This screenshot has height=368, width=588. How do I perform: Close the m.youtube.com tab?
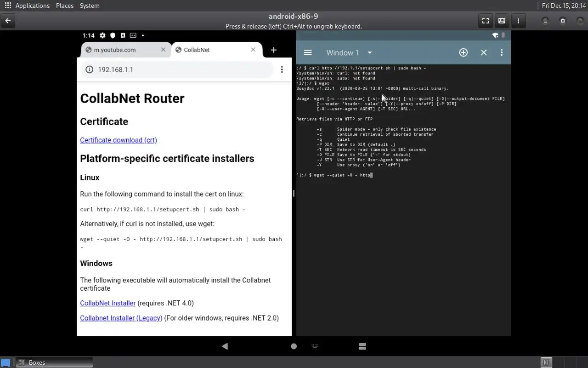[x=163, y=50]
